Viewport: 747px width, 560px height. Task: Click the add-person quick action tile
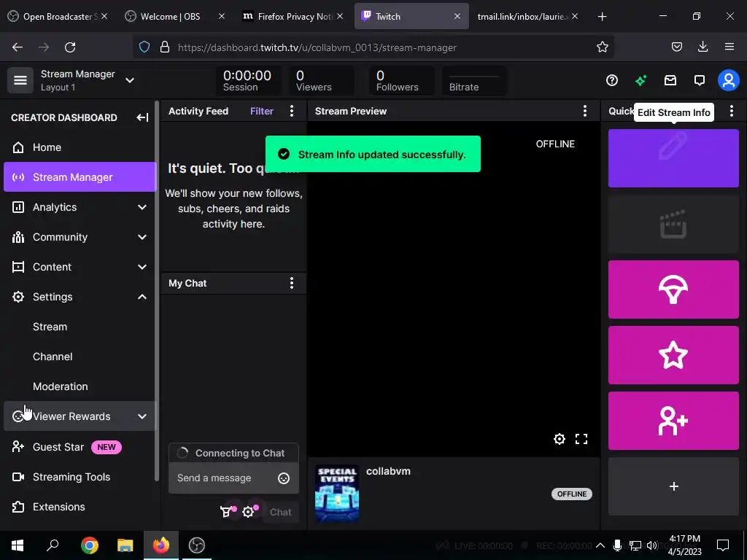click(673, 421)
